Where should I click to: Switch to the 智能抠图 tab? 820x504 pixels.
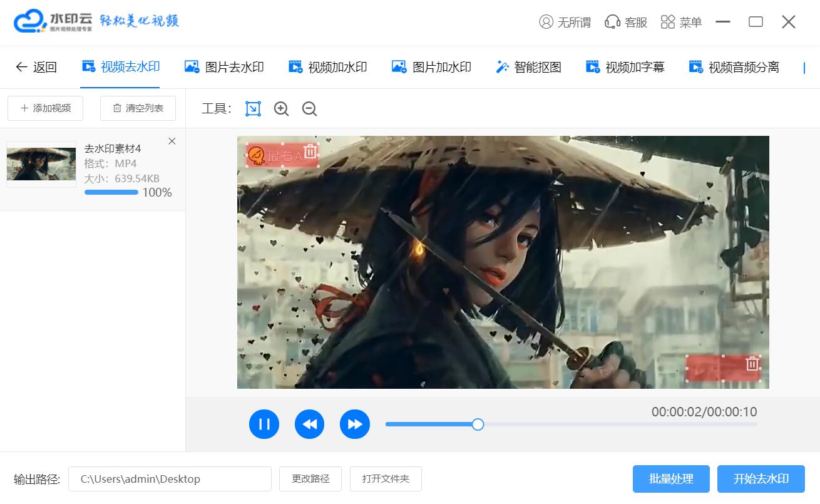coord(528,67)
